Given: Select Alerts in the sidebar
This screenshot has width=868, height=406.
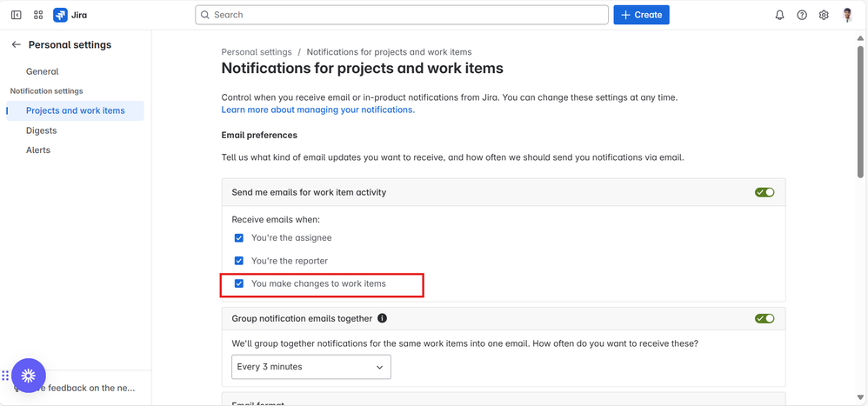Looking at the screenshot, I should click(38, 150).
